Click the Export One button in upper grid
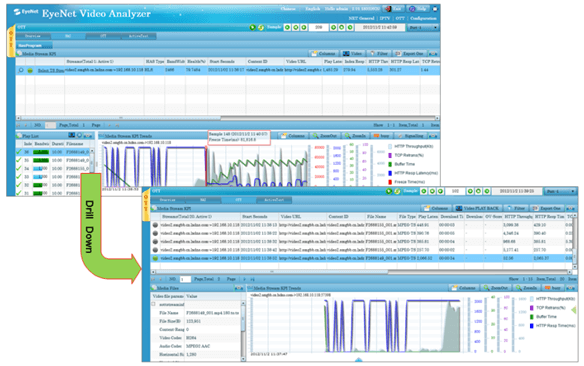 [410, 54]
